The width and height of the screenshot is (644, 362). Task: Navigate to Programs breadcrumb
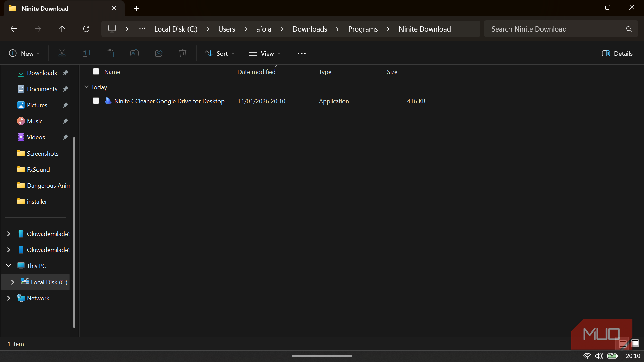(363, 29)
